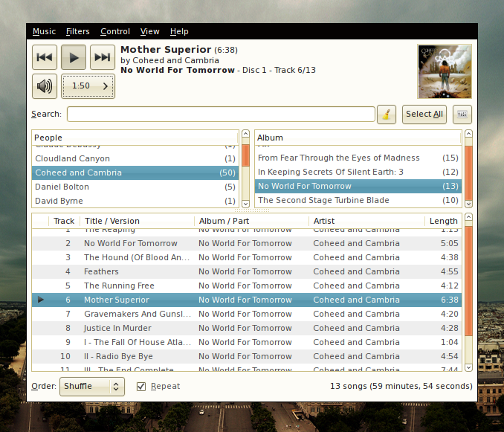Click scroll up arrow of Album list
504x432 pixels.
tap(468, 134)
